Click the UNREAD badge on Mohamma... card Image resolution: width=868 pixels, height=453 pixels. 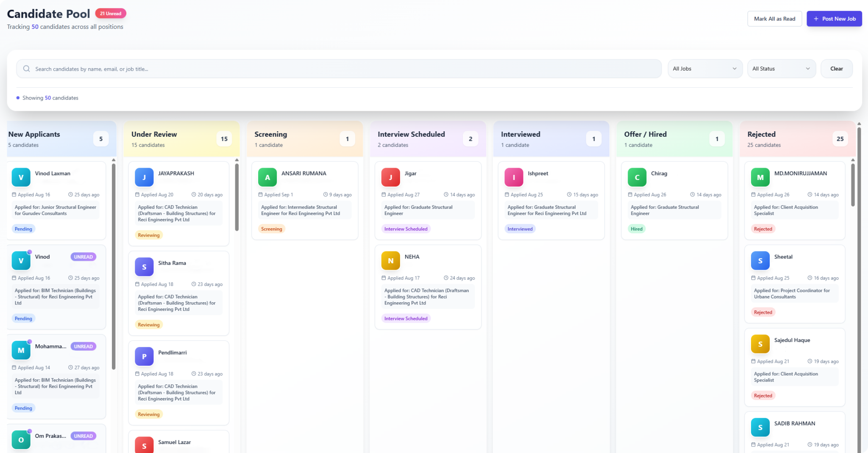(x=83, y=346)
